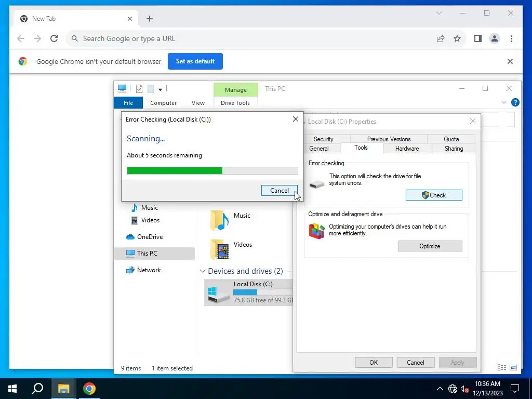Click Set as default in Chrome
The image size is (532, 399).
coord(195,61)
